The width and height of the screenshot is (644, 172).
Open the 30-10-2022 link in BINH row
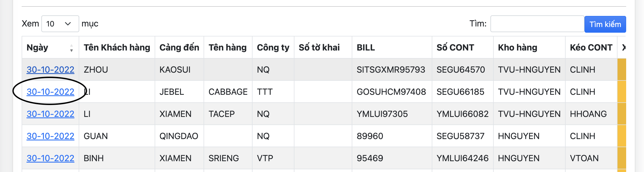50,158
